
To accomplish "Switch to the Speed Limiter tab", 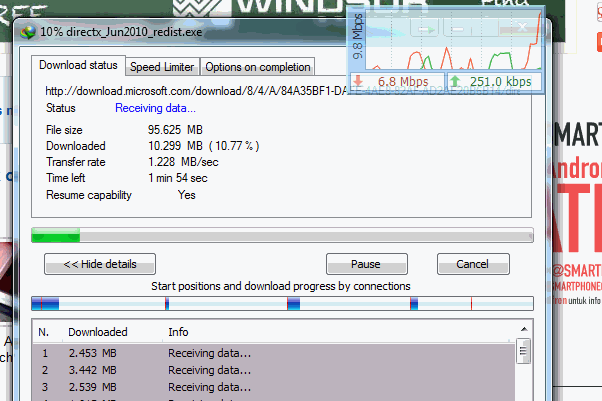I will [162, 67].
